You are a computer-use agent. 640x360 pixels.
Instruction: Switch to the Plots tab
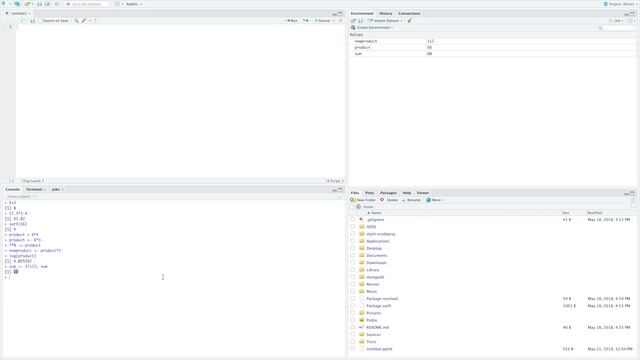[369, 193]
